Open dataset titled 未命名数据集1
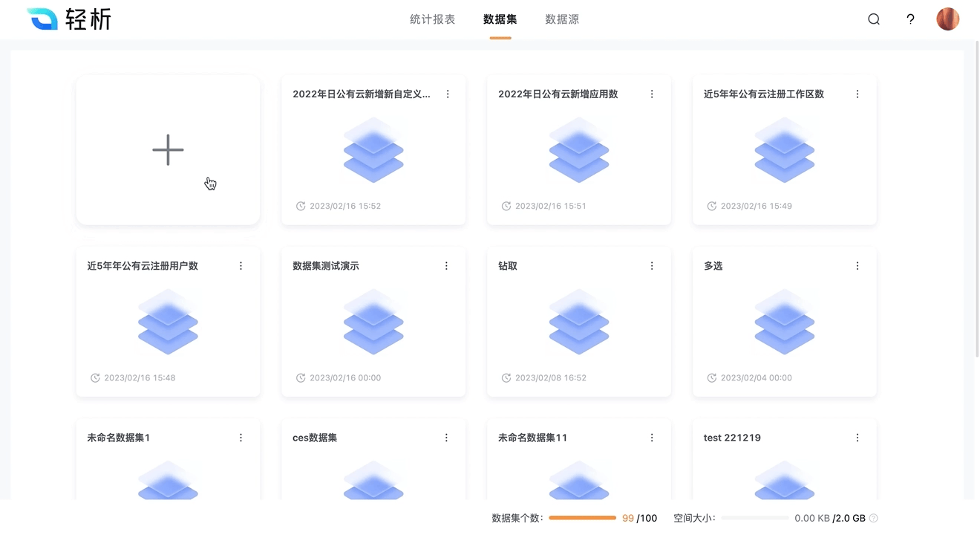 click(119, 438)
